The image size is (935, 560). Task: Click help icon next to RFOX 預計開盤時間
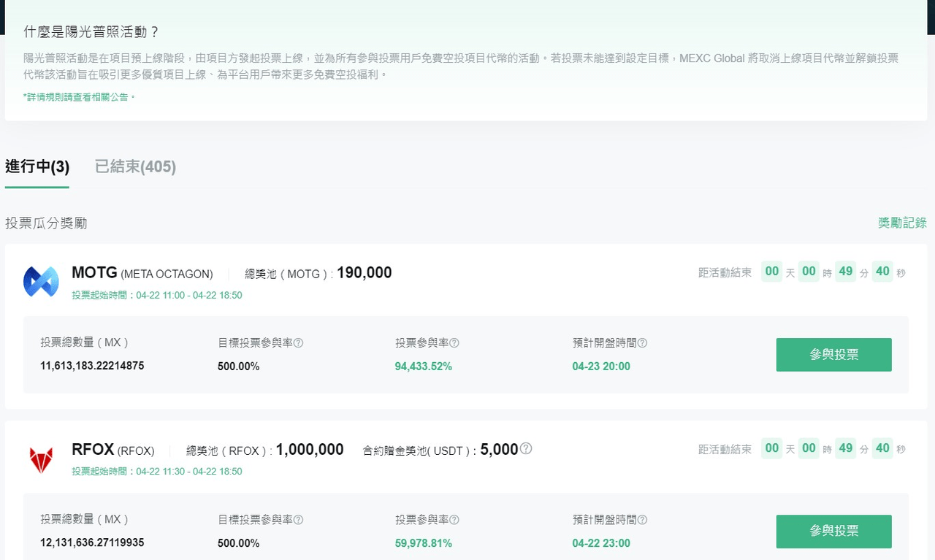(642, 520)
